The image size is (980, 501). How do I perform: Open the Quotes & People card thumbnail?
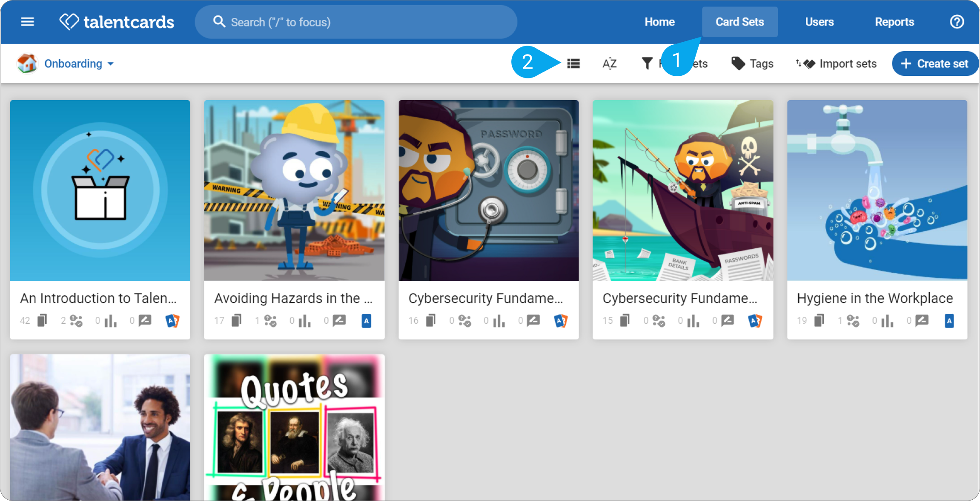(x=294, y=427)
